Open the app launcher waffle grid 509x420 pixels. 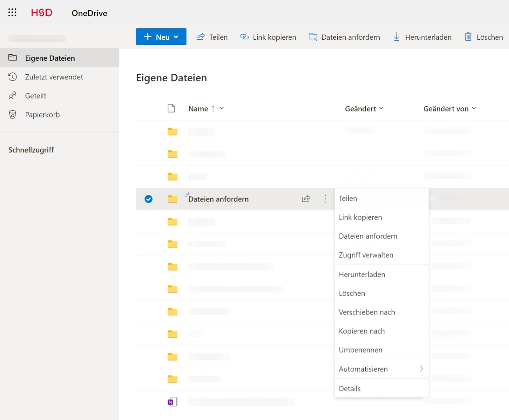12,13
